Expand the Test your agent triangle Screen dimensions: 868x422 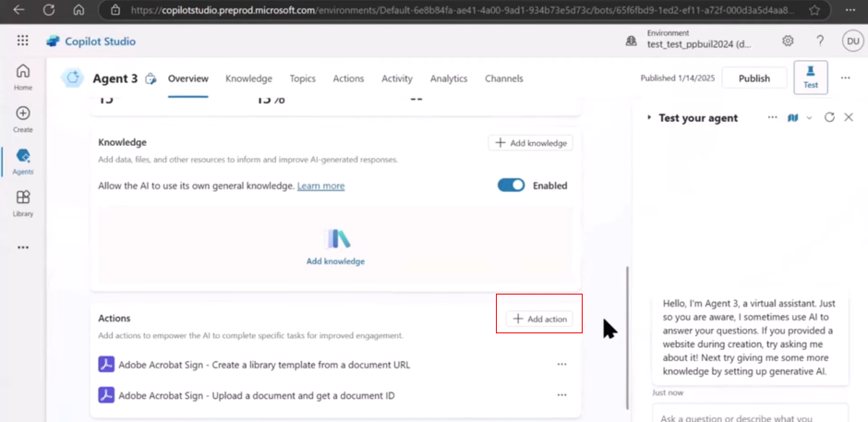[649, 117]
